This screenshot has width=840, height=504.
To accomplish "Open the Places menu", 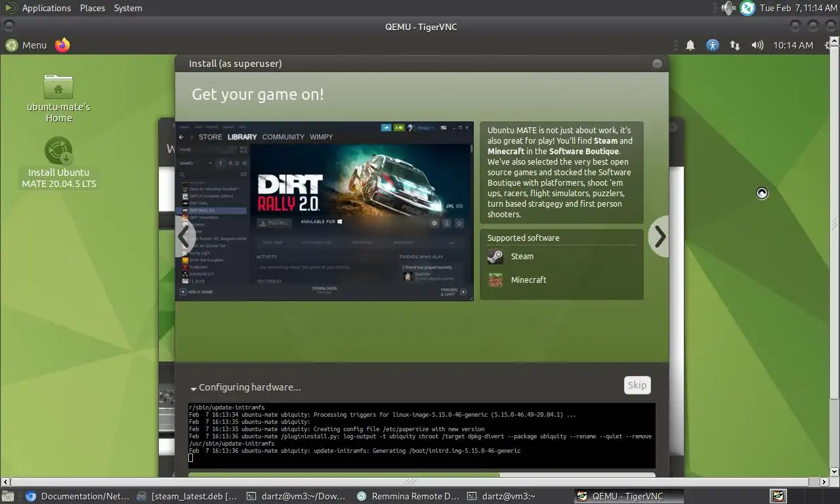I will pyautogui.click(x=93, y=8).
